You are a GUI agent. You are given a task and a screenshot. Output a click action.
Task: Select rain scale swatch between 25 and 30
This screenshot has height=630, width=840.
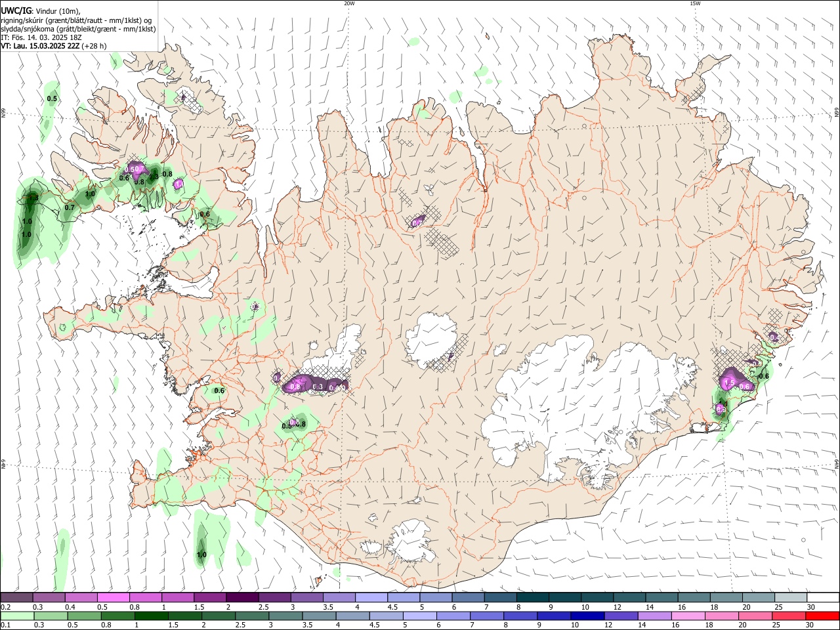(x=789, y=616)
